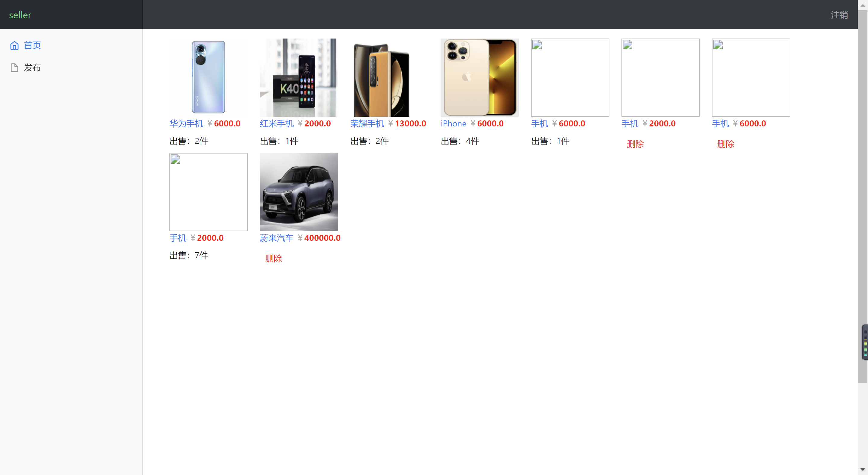Delete the 蔚来汽车 listing via 删除
Viewport: 868px width, 475px height.
click(x=274, y=259)
